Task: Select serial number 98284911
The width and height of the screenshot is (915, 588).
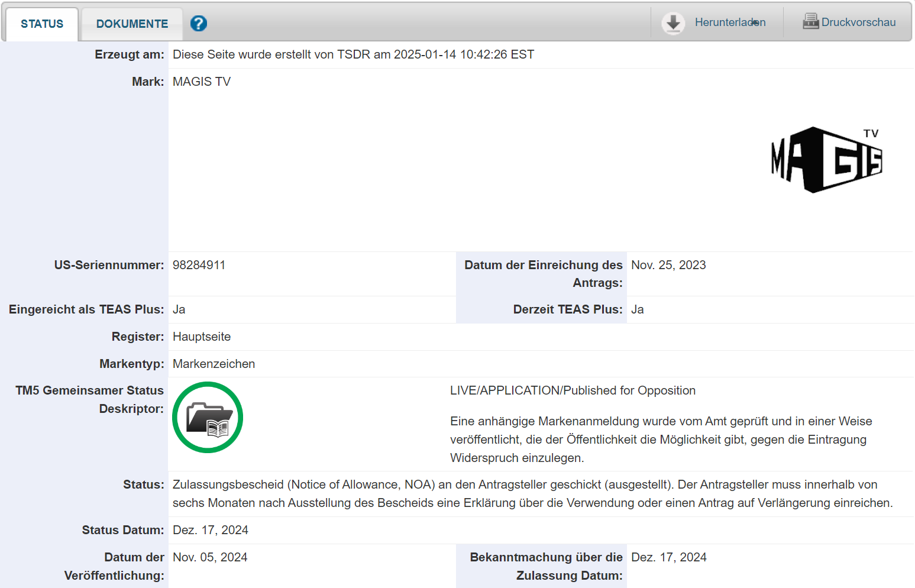Action: [199, 265]
